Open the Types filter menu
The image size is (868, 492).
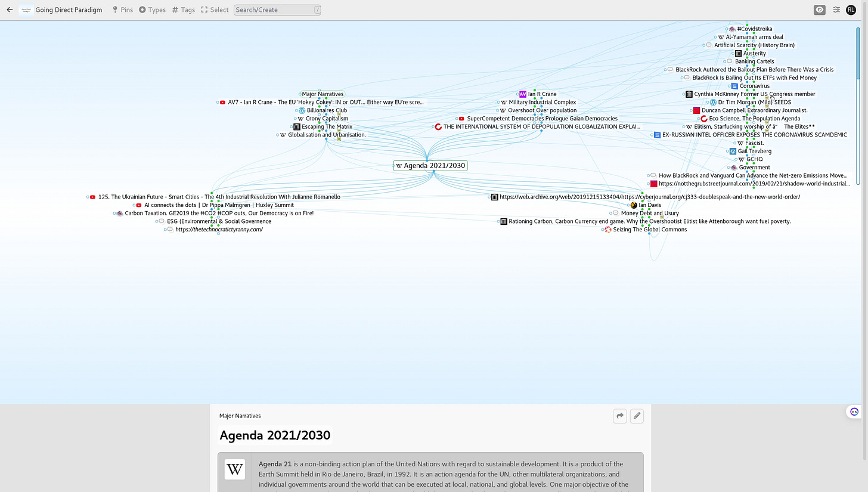click(x=152, y=10)
